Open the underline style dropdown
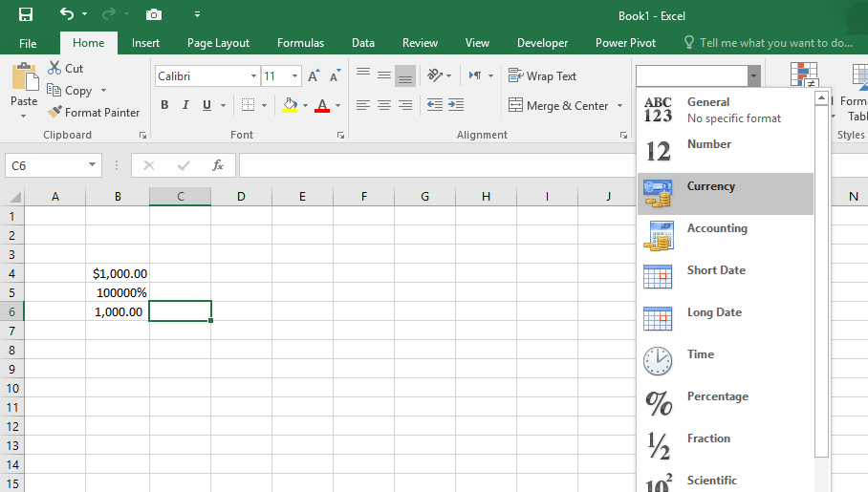 (x=223, y=105)
